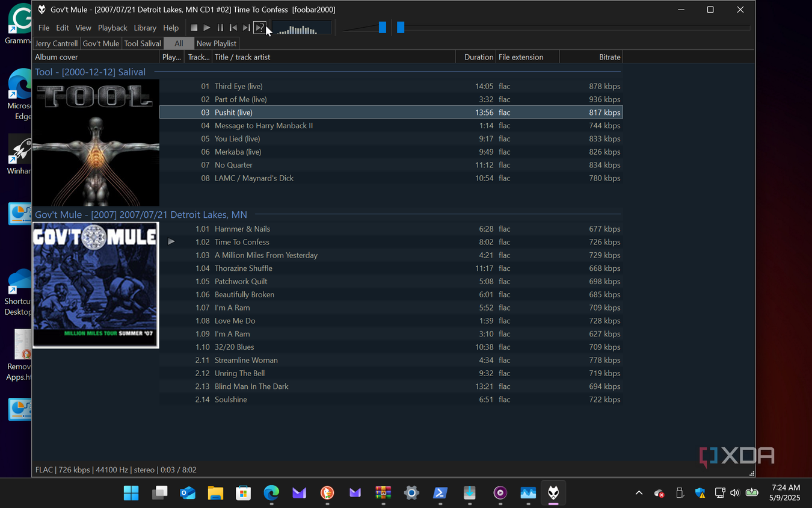Viewport: 812px width, 508px height.
Task: Click the foobar2000 icon in the title bar
Action: pyautogui.click(x=42, y=10)
